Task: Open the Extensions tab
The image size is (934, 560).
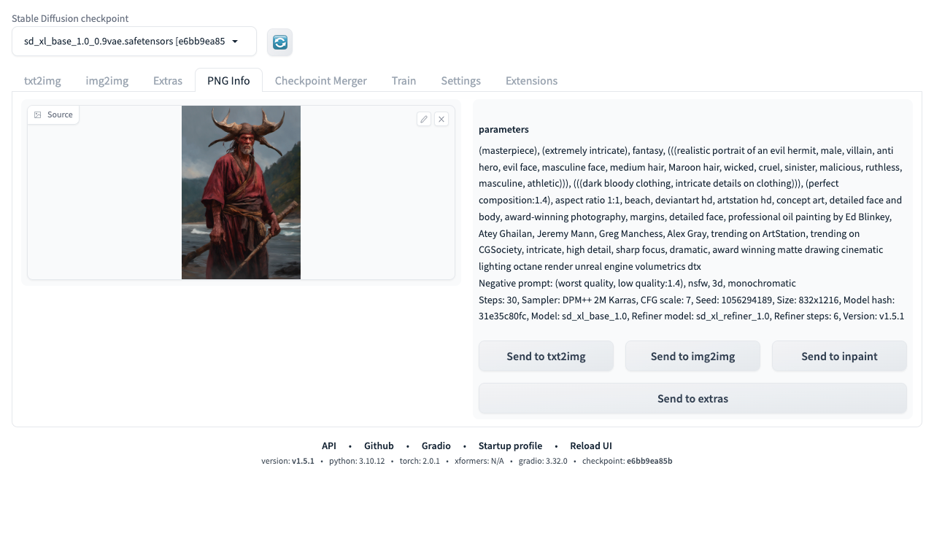Action: [x=531, y=80]
